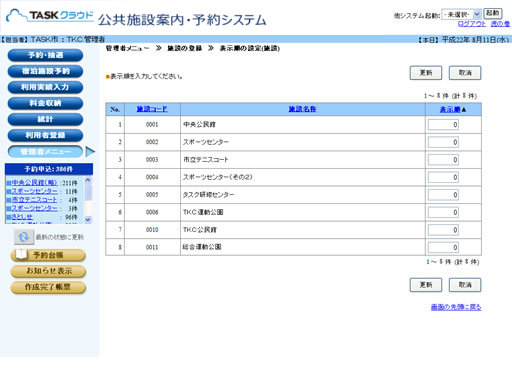Focus the 表示順 field for タスク研修センター

443,195
